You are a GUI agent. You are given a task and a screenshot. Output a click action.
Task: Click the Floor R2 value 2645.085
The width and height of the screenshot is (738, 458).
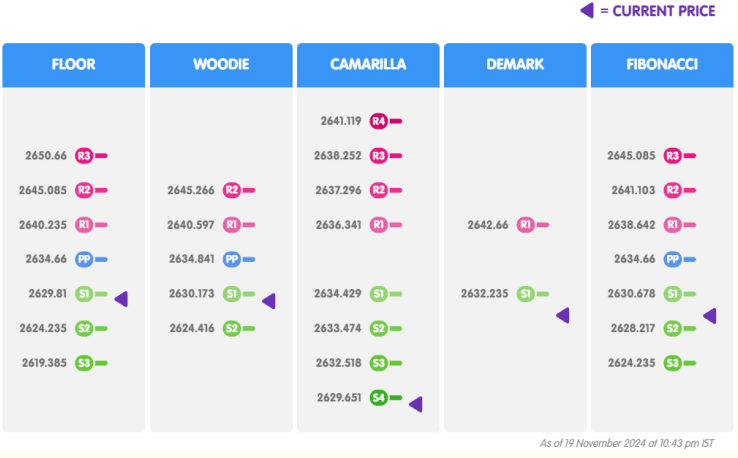point(43,190)
